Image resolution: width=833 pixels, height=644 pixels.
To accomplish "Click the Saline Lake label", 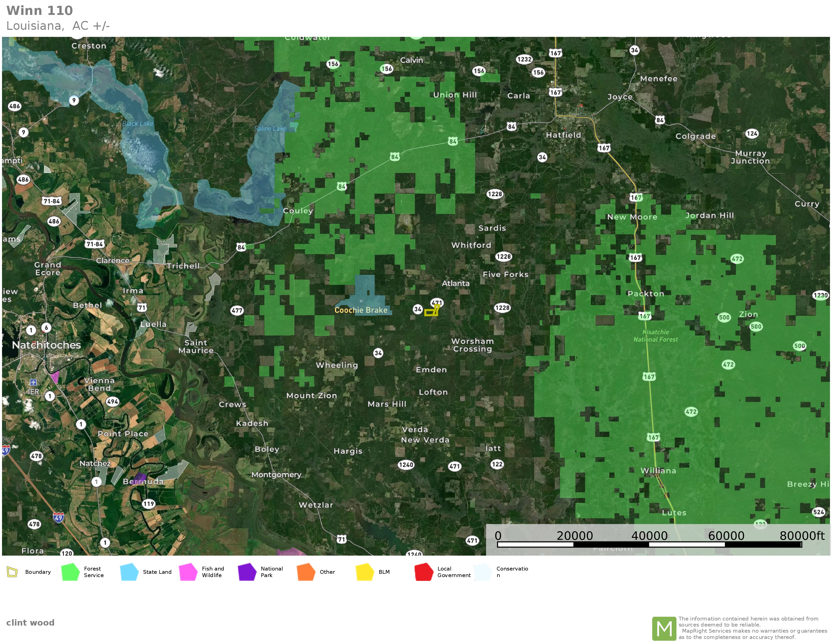I will pos(270,129).
